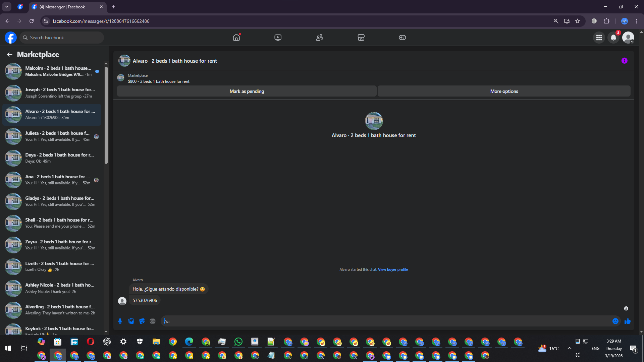Viewport: 644px width, 362px height.
Task: Go back from the Marketplace chats list
Action: 9,54
